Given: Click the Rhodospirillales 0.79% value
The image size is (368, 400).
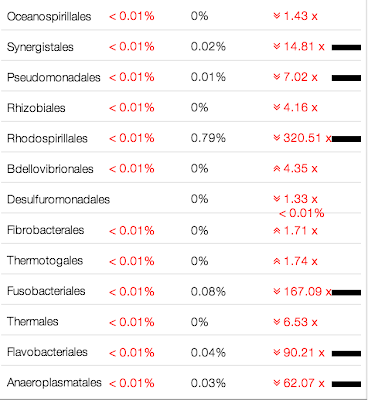Looking at the screenshot, I should pos(208,138).
